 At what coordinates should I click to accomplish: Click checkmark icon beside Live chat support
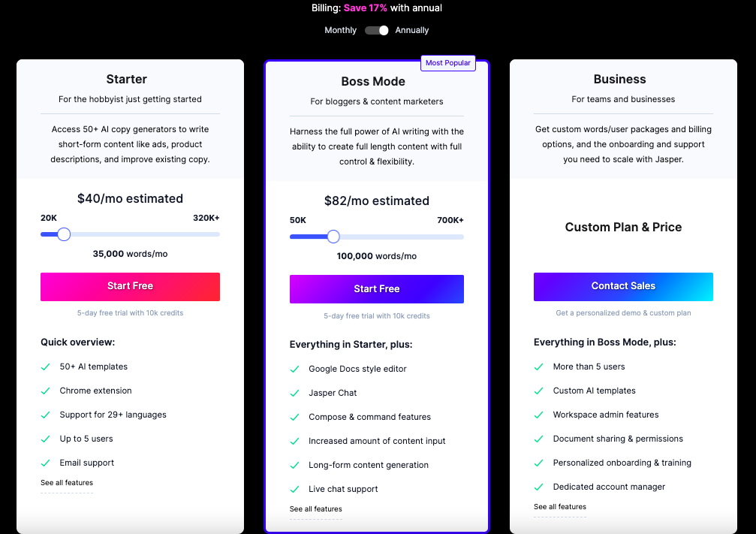pos(294,489)
